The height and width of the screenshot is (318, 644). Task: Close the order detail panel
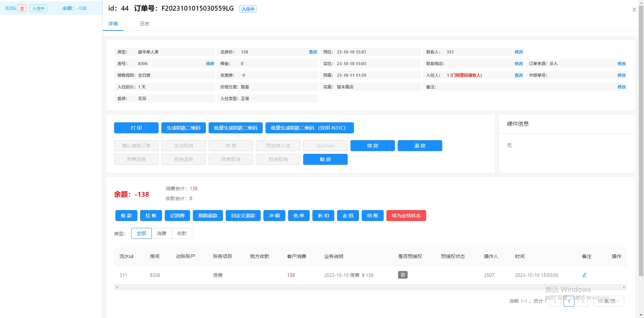pos(634,10)
